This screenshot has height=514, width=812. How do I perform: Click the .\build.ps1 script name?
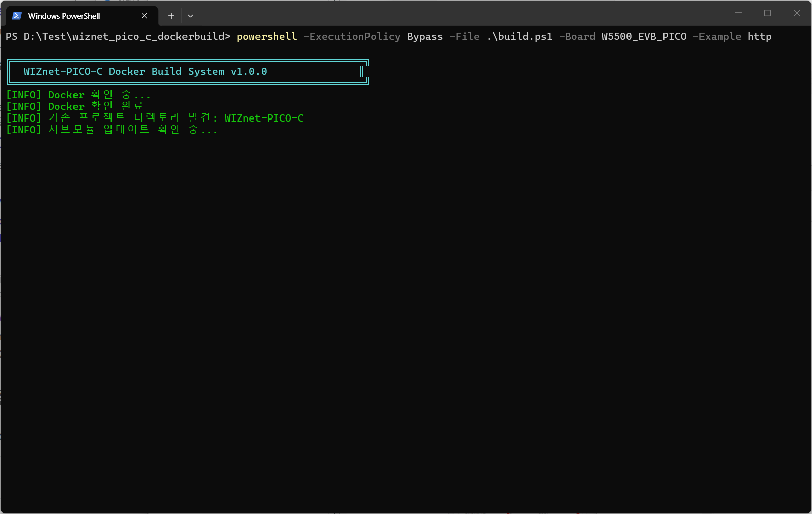[x=520, y=37]
